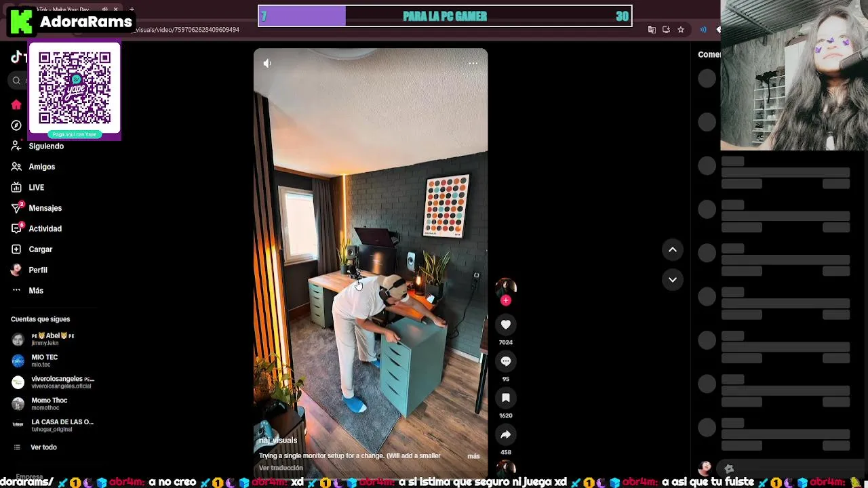Screen dimensions: 868x488
Task: Click the browser translate page icon
Action: point(652,30)
